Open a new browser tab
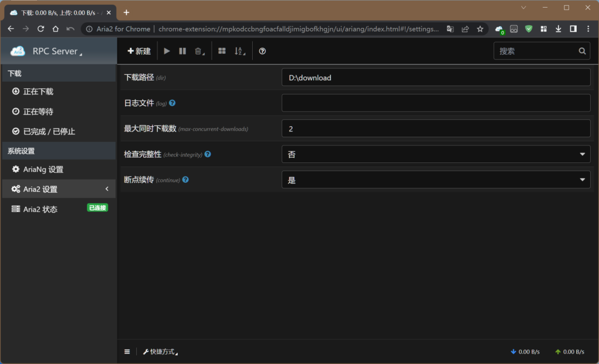599x364 pixels. pos(126,13)
